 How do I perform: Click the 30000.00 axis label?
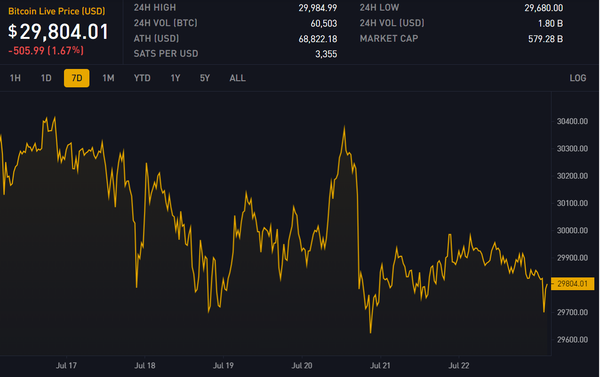click(572, 230)
